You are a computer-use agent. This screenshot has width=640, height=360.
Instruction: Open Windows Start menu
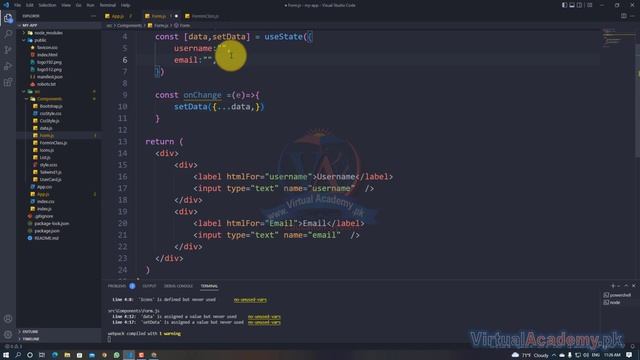point(6,355)
